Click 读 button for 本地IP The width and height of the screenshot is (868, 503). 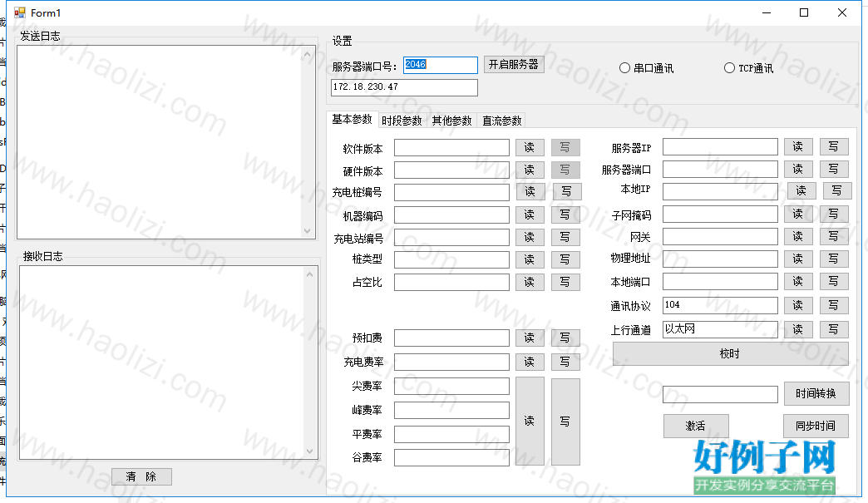[801, 191]
